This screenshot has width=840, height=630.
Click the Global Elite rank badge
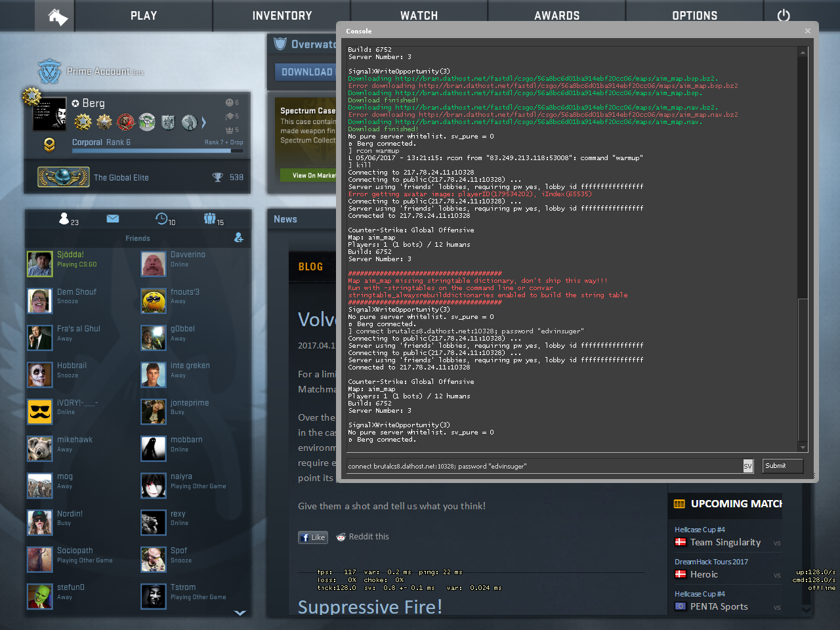coord(63,177)
